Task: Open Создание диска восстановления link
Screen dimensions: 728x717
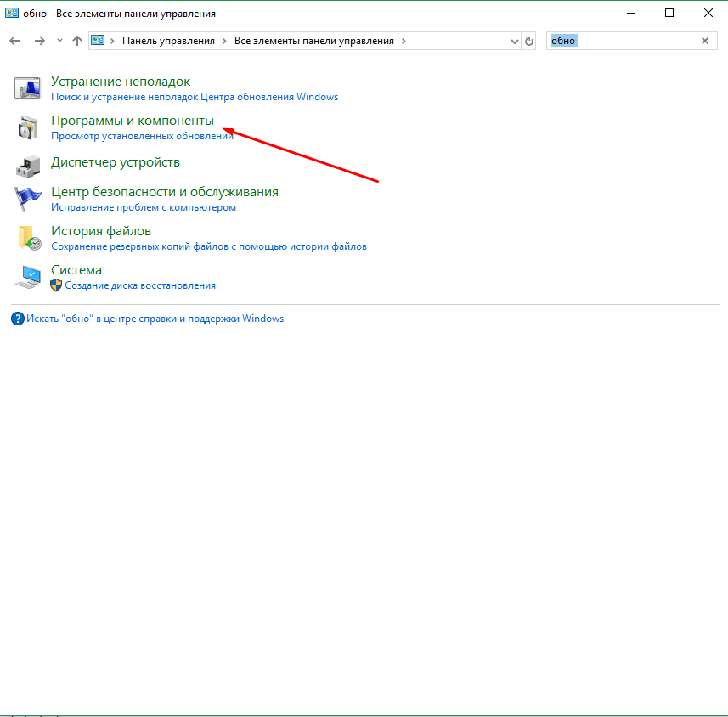Action: coord(140,285)
